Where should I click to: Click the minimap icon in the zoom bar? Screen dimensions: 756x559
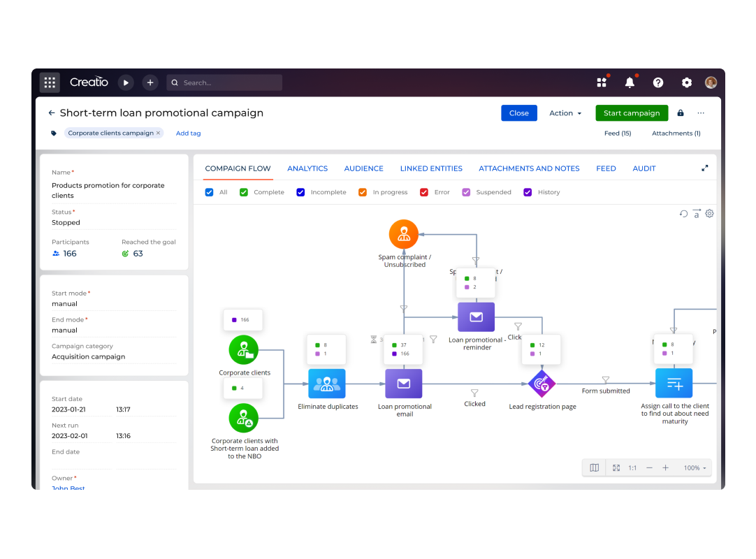pyautogui.click(x=593, y=467)
